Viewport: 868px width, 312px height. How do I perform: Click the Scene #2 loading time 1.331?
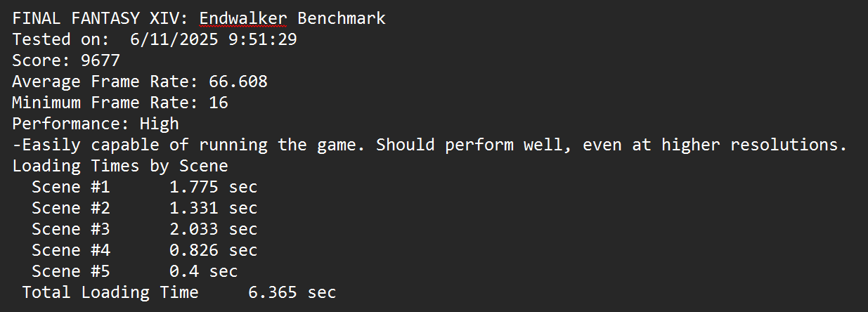194,208
